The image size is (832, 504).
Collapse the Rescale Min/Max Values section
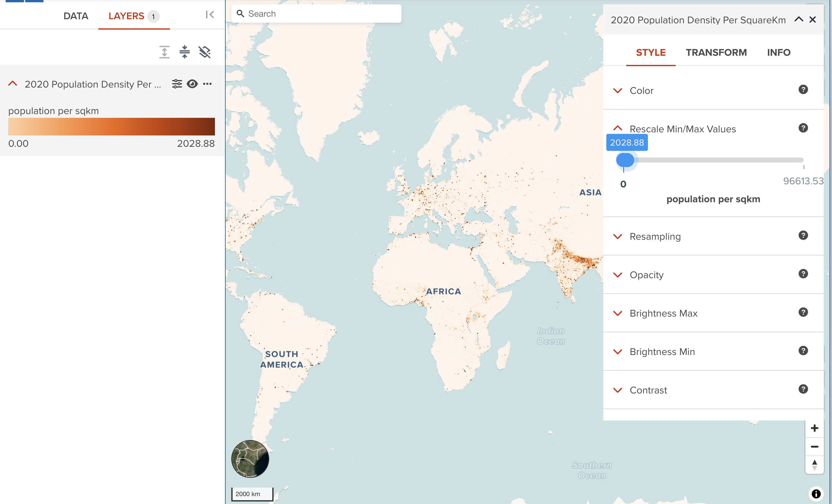[618, 128]
